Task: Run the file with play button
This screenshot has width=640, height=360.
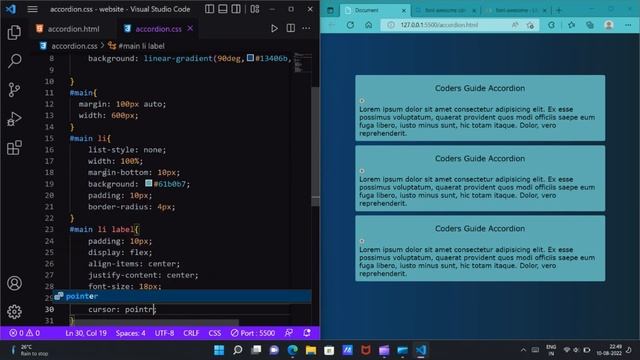Action: tap(274, 28)
